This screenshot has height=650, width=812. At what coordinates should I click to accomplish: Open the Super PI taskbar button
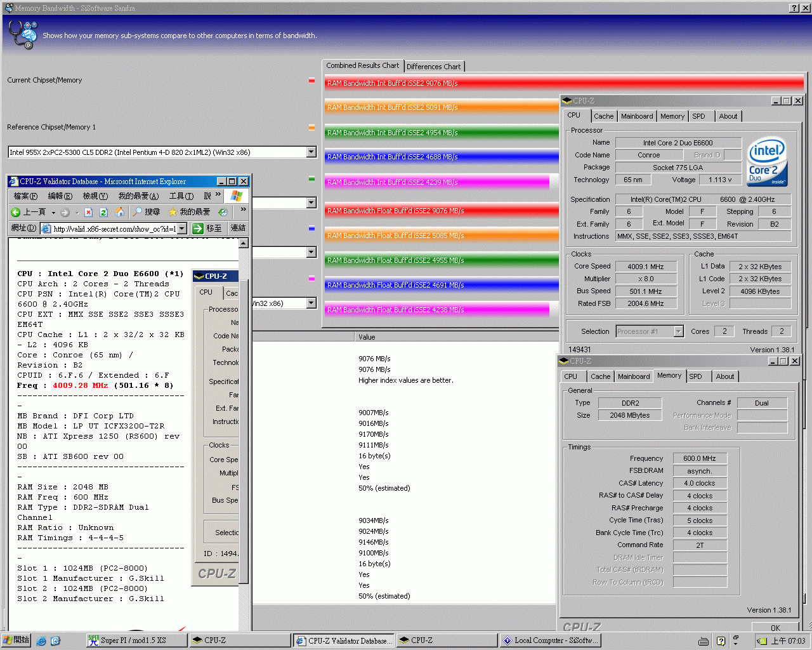[x=136, y=640]
